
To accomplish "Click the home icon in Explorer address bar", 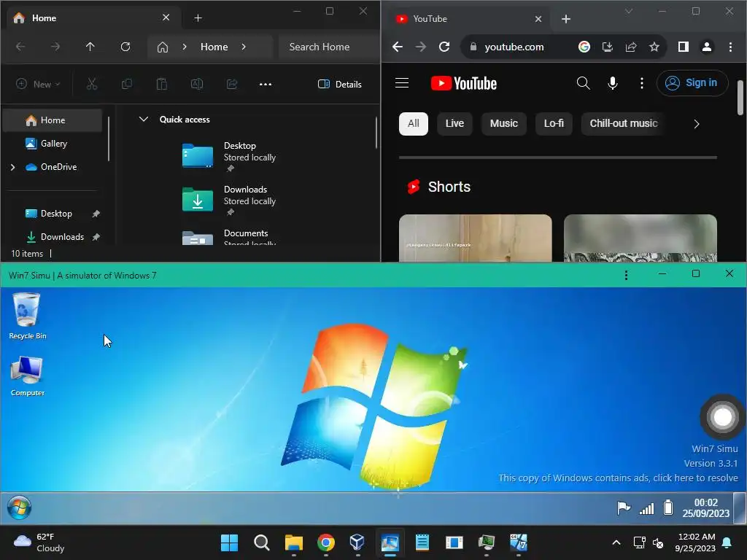I will pyautogui.click(x=163, y=47).
